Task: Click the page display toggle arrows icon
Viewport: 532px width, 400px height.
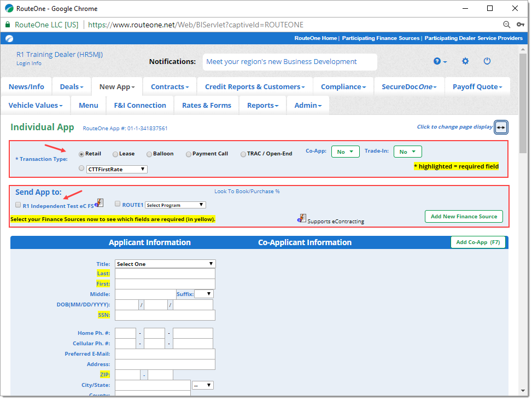Action: click(501, 127)
